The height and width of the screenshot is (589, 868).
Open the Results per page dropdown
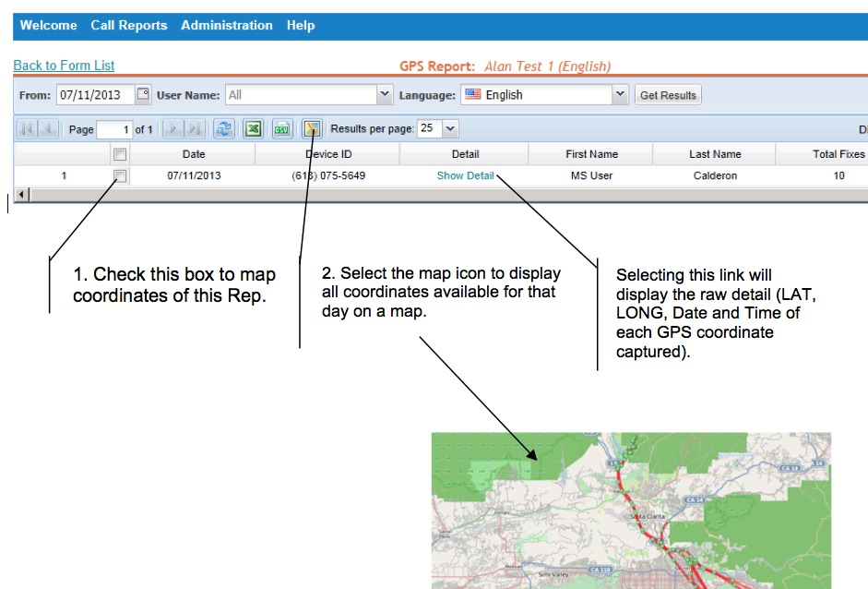coord(450,129)
